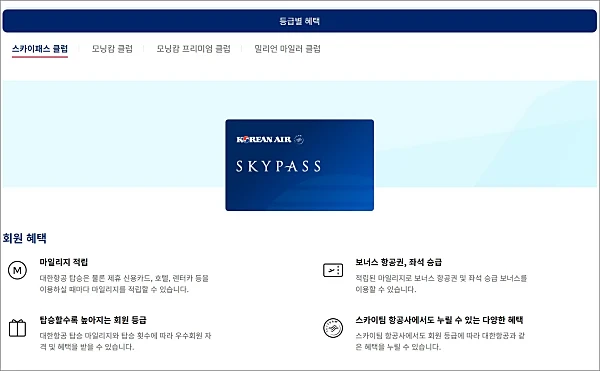Click the gift box membership tier icon

pyautogui.click(x=17, y=328)
